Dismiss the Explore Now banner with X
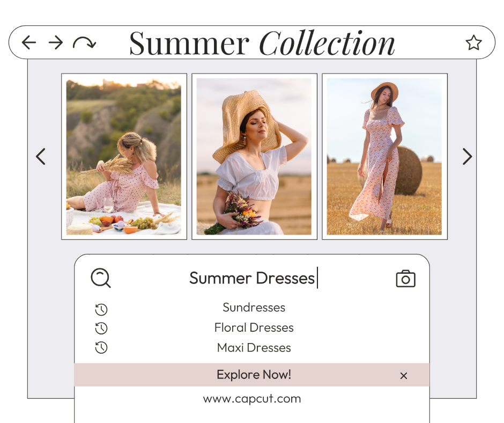This screenshot has width=504, height=423. point(404,376)
